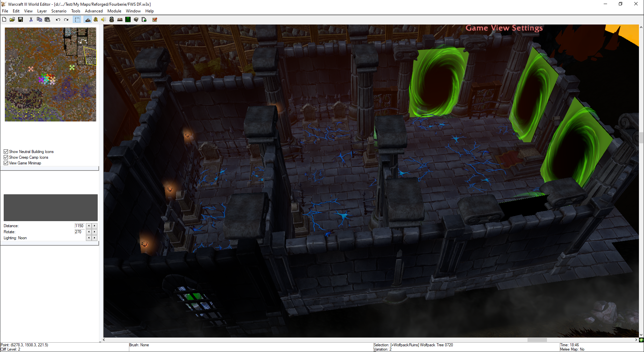Click the 'Melee Map: No' status text
The width and height of the screenshot is (644, 352).
click(572, 349)
